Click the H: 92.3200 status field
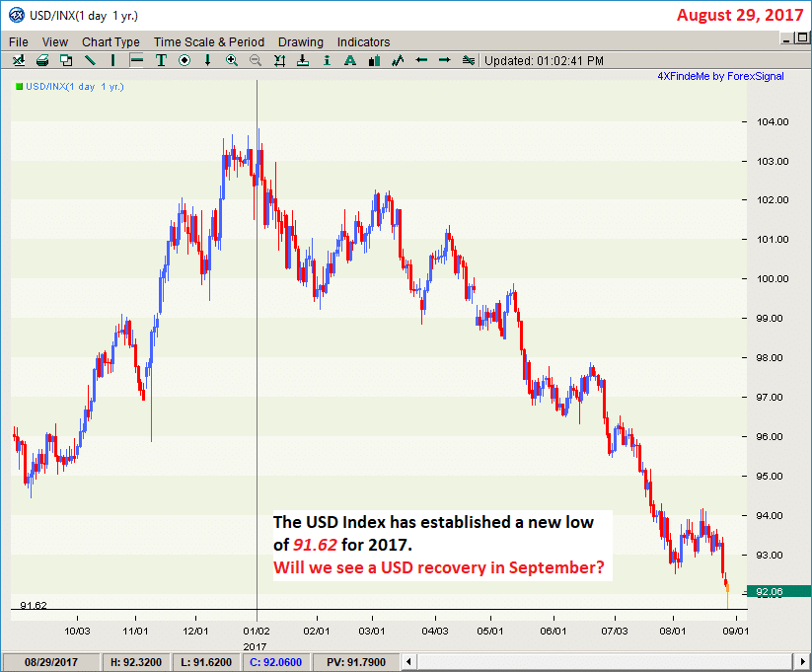 click(136, 662)
